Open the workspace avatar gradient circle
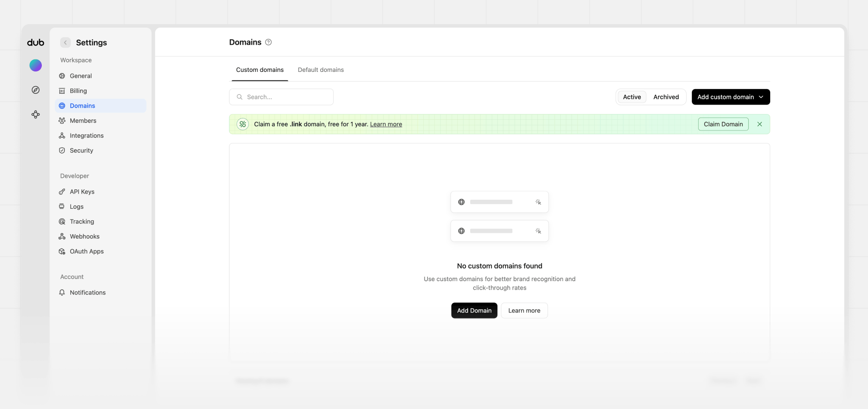This screenshot has width=868, height=409. point(36,65)
